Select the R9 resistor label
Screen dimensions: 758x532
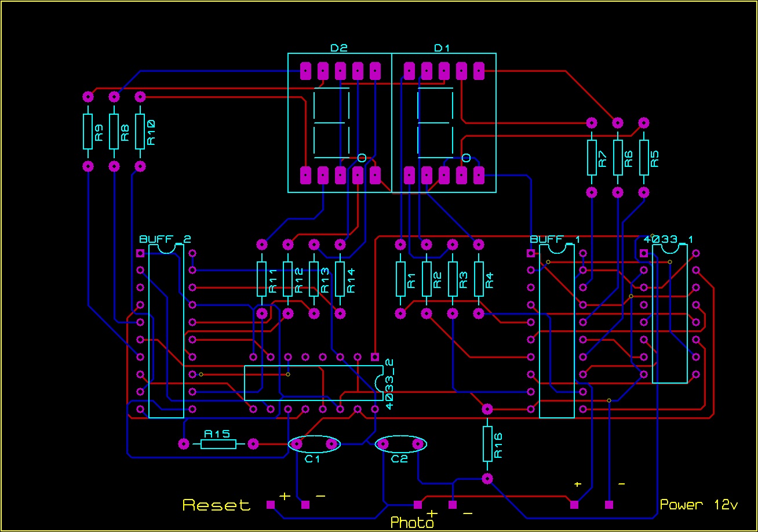tap(99, 134)
